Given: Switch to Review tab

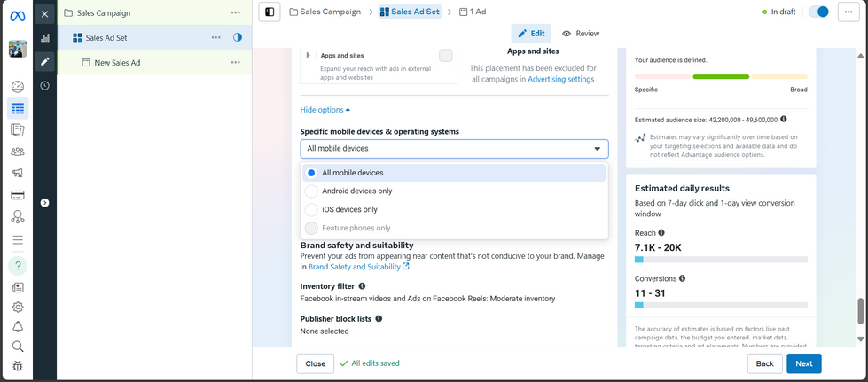Looking at the screenshot, I should coord(581,33).
